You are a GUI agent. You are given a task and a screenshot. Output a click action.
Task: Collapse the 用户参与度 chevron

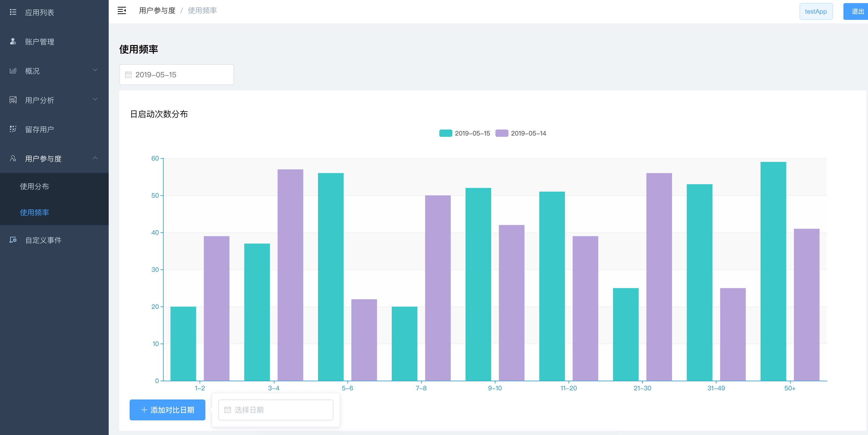click(95, 158)
